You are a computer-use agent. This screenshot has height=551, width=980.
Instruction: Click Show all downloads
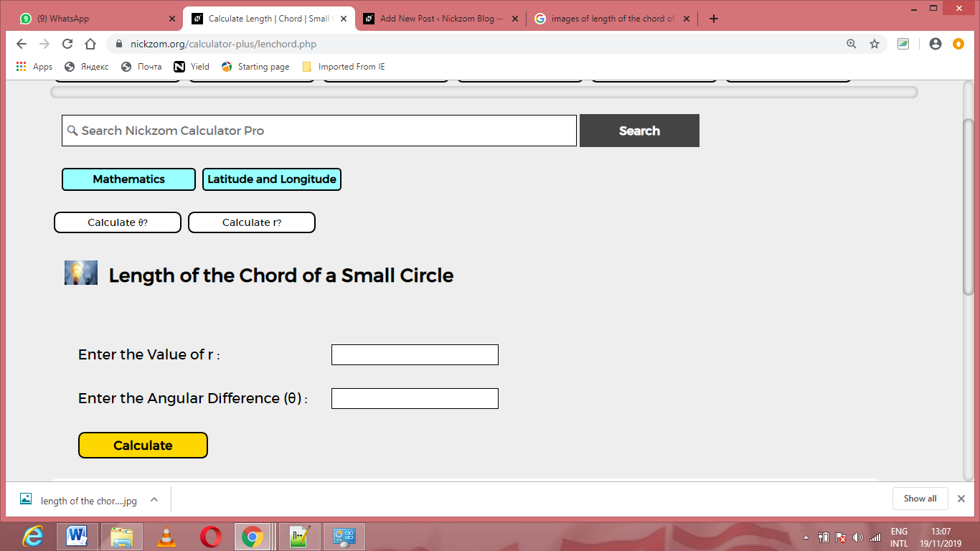point(920,499)
